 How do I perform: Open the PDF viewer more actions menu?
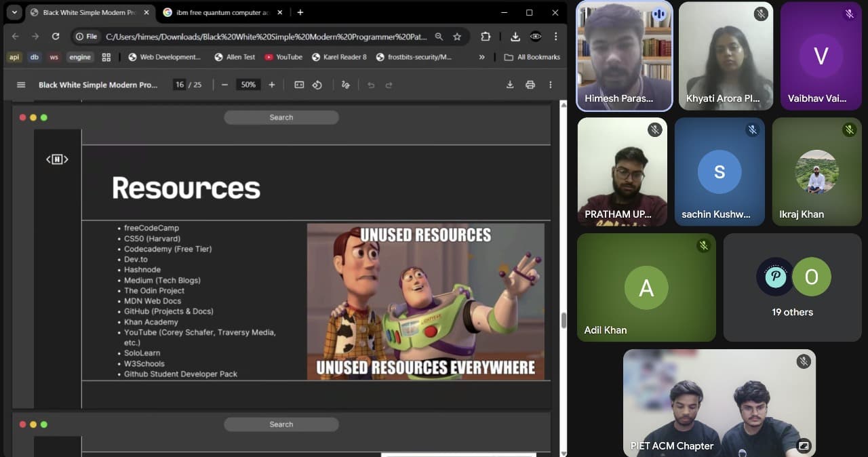click(551, 85)
